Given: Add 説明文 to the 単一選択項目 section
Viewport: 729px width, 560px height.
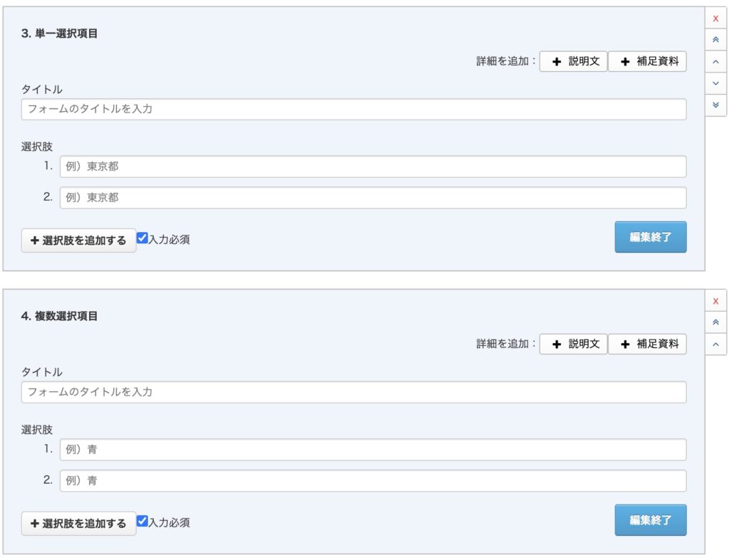Looking at the screenshot, I should coord(573,62).
